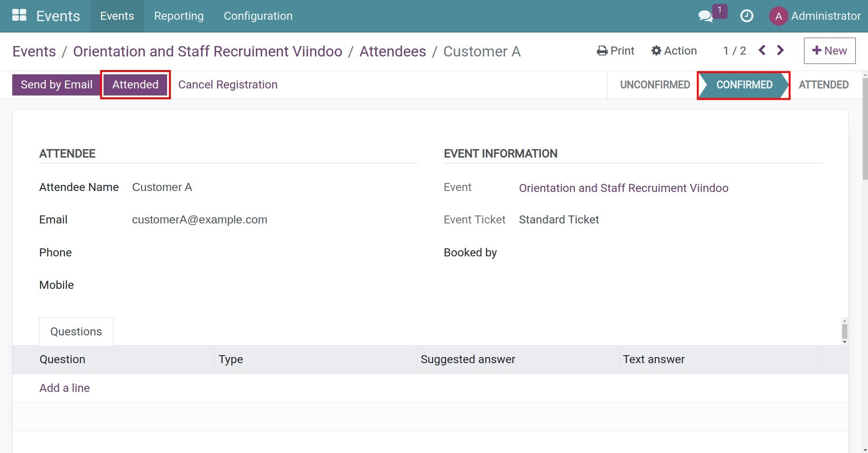Mark attendee with purple Attended button

point(135,85)
